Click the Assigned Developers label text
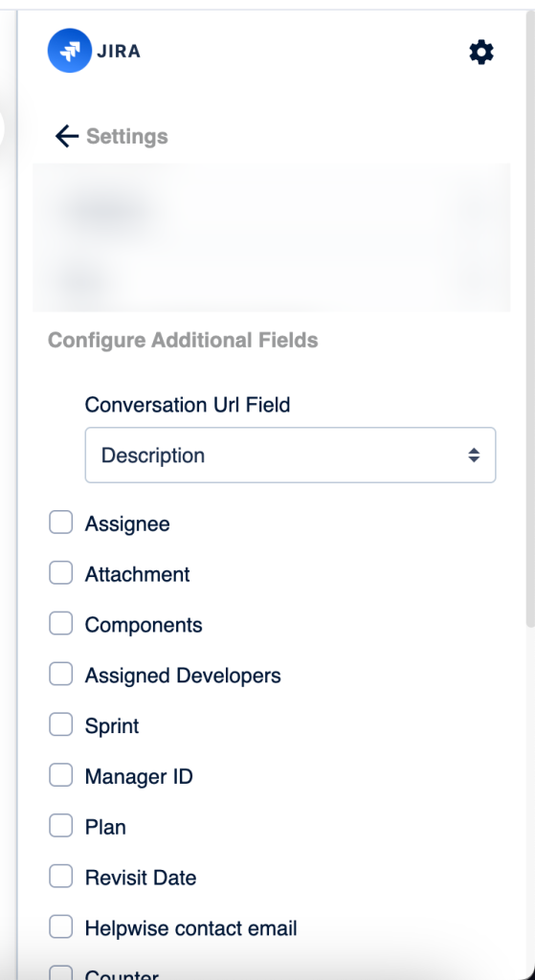535x980 pixels. click(x=183, y=676)
